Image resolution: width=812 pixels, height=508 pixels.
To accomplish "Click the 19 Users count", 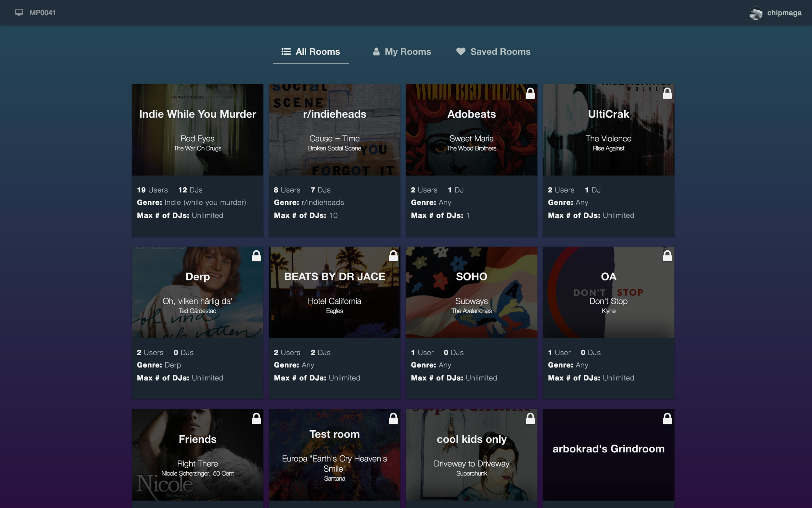I will pyautogui.click(x=152, y=190).
